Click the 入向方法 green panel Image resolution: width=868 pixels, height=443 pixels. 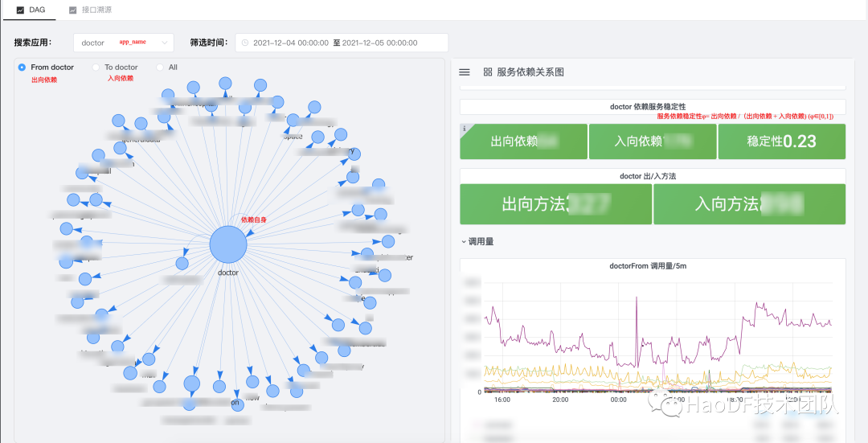750,203
